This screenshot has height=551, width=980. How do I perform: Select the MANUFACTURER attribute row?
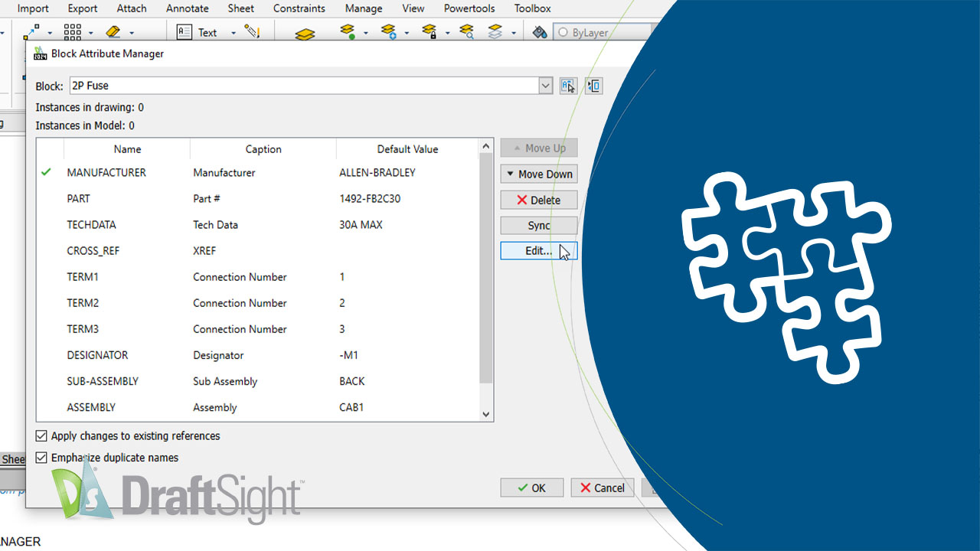click(258, 172)
